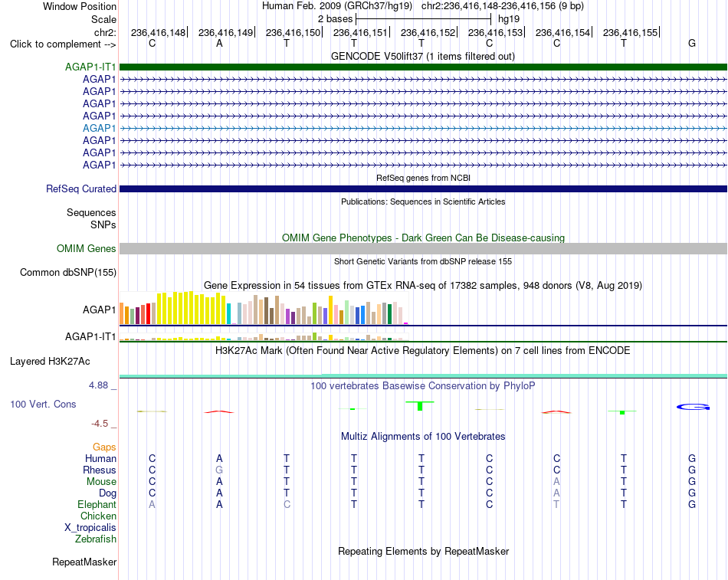
Task: Select the Zebrafish species row label
Action: (96, 539)
